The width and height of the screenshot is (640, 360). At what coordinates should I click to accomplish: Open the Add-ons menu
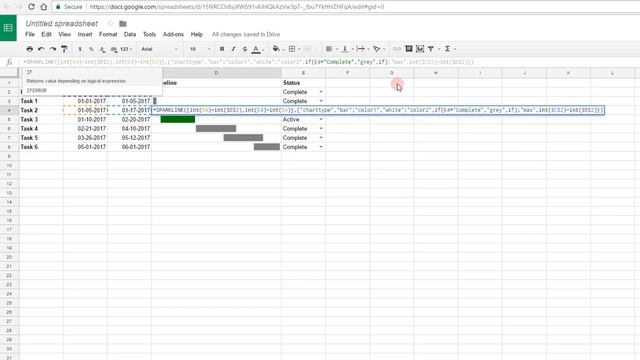tap(173, 34)
